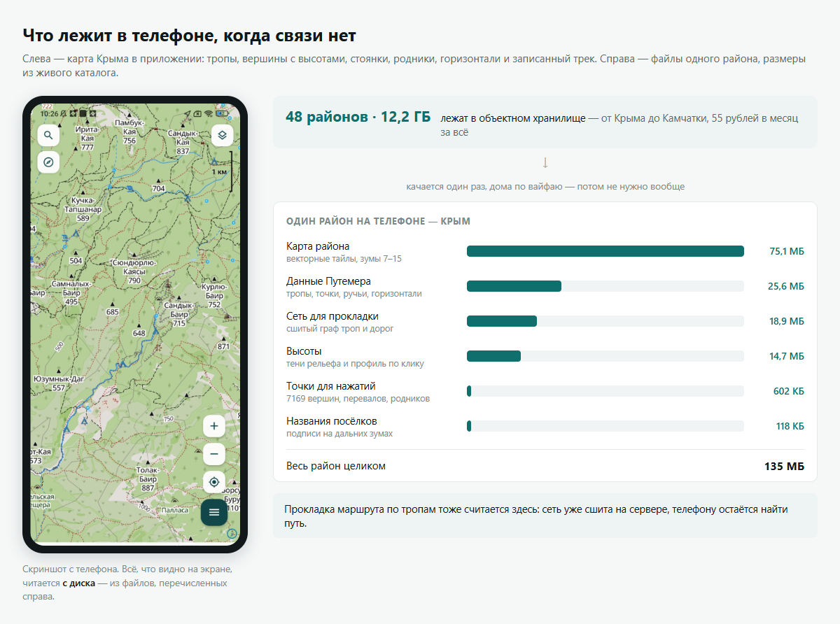Click the Сеть для прокладки size bar
This screenshot has height=624, width=840.
pos(605,321)
